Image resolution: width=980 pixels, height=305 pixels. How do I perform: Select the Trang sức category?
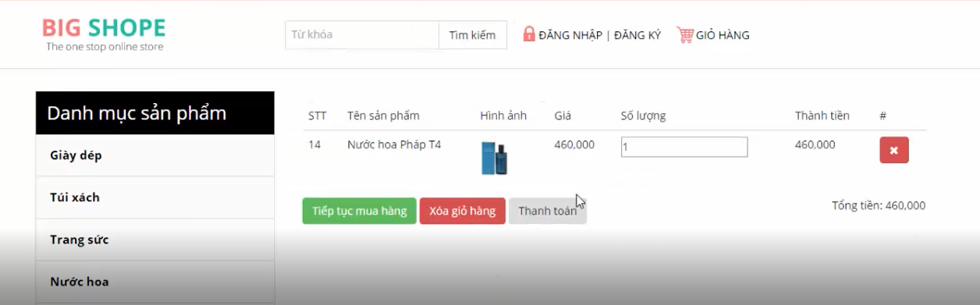click(x=155, y=239)
